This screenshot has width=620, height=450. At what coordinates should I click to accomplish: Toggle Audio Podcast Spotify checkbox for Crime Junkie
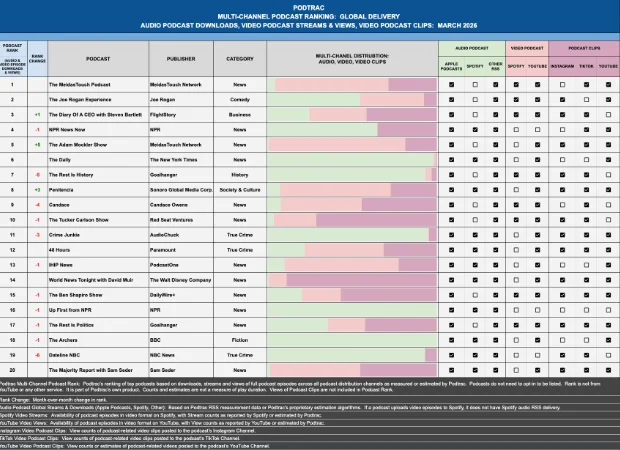(x=475, y=235)
